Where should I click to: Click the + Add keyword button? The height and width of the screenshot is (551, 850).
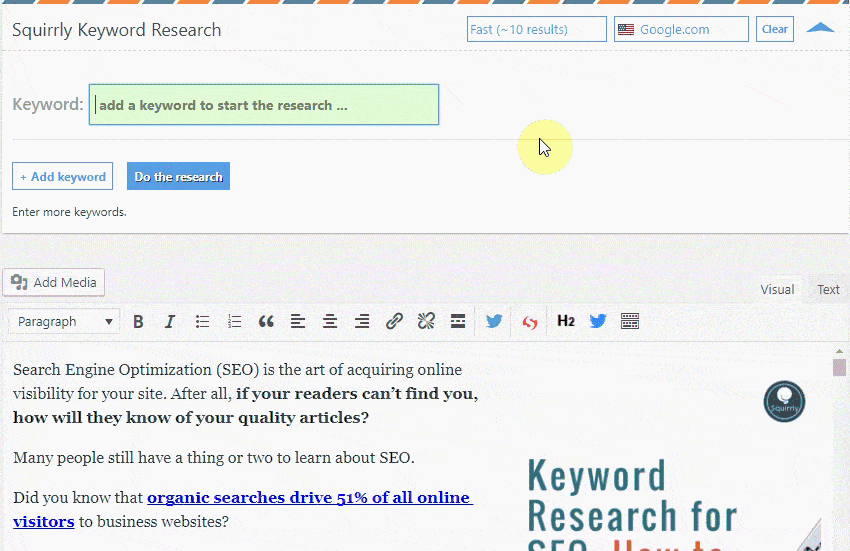[x=62, y=176]
